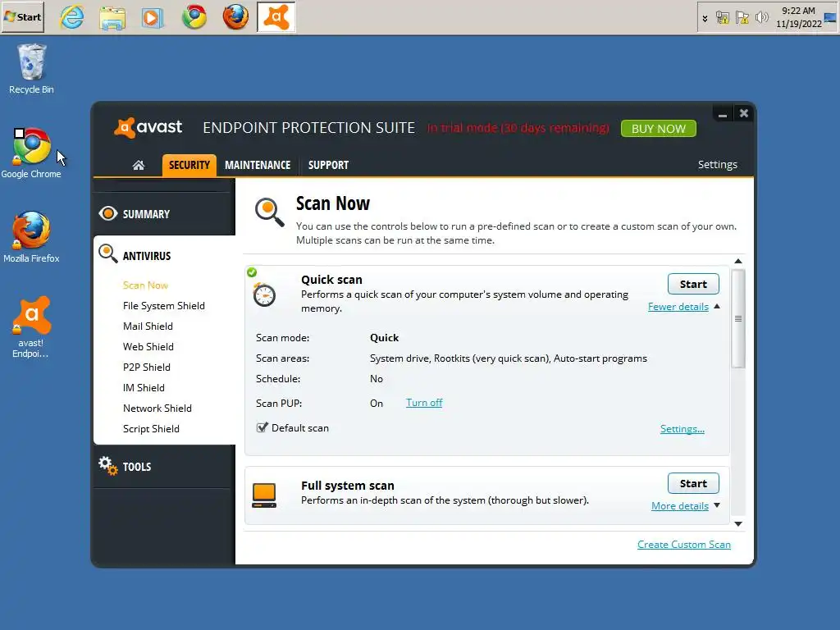Open the Windows Start menu
The image size is (840, 630).
[22, 17]
